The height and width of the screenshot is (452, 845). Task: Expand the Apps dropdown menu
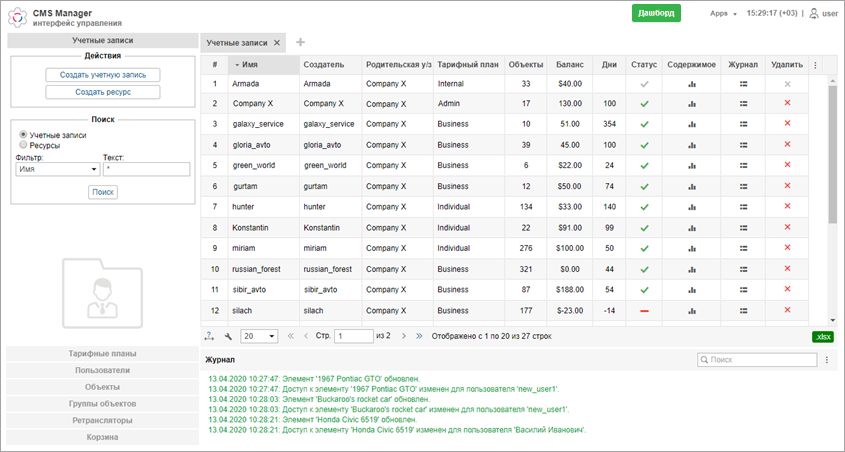coord(723,13)
